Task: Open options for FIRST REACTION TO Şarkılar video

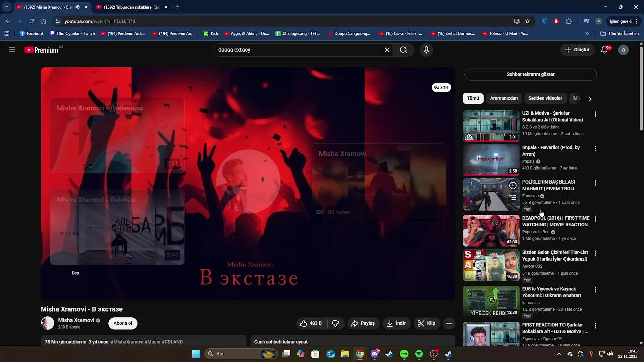Action: coord(595,326)
